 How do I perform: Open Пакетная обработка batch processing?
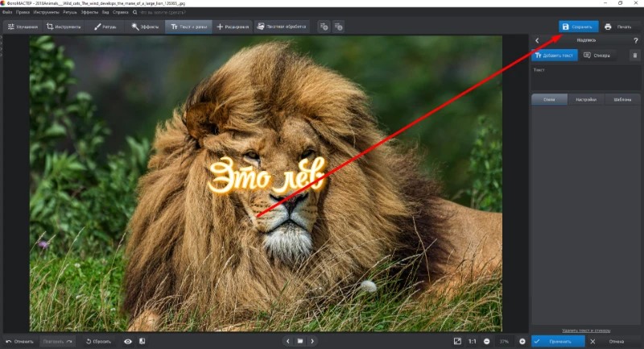coord(281,27)
